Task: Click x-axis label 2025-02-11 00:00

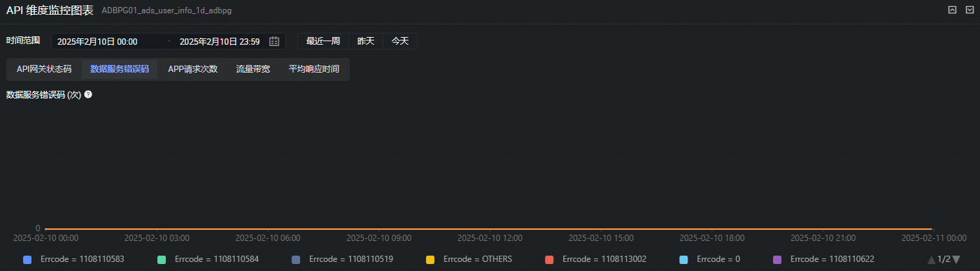Action: pyautogui.click(x=934, y=237)
